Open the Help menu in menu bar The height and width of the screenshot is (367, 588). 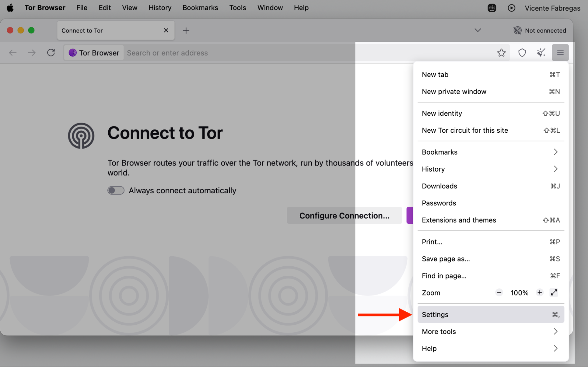(301, 8)
